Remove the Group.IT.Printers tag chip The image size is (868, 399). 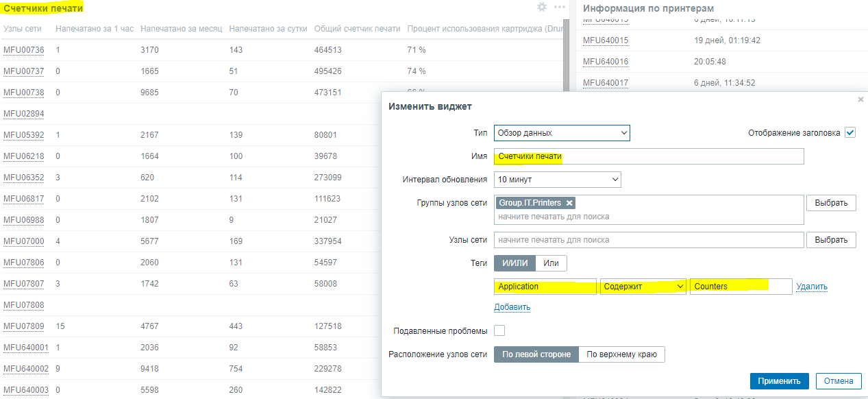click(569, 203)
